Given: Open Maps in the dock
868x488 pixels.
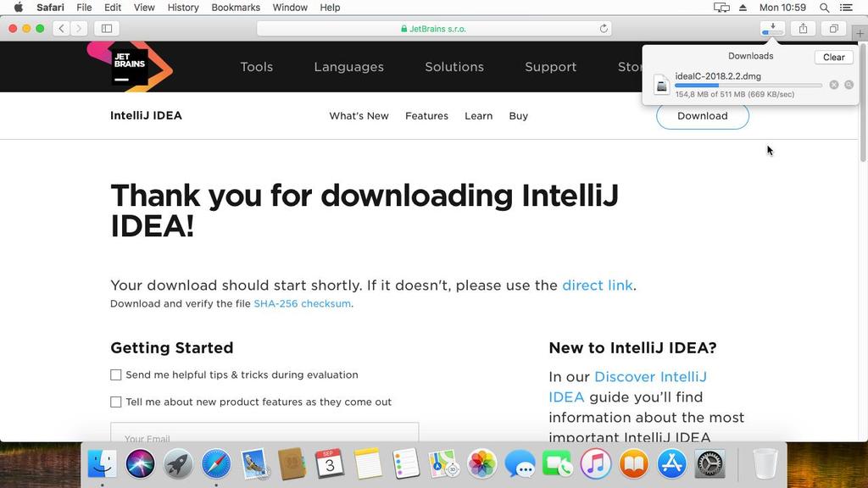Looking at the screenshot, I should (444, 463).
